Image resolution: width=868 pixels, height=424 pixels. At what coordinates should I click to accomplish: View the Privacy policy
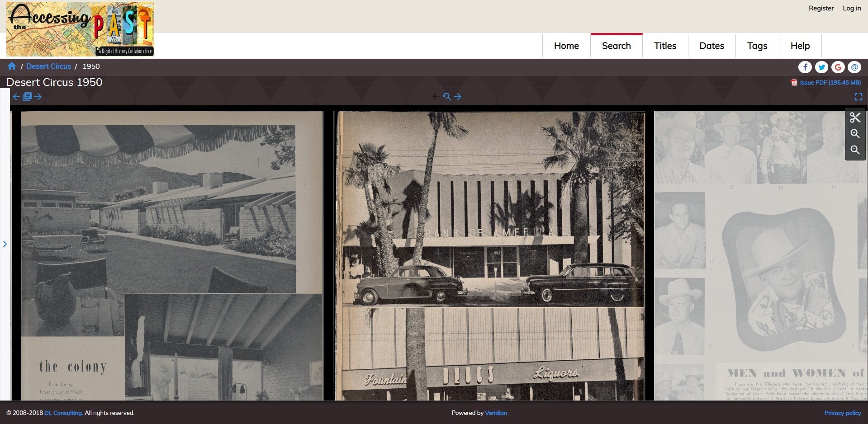842,413
